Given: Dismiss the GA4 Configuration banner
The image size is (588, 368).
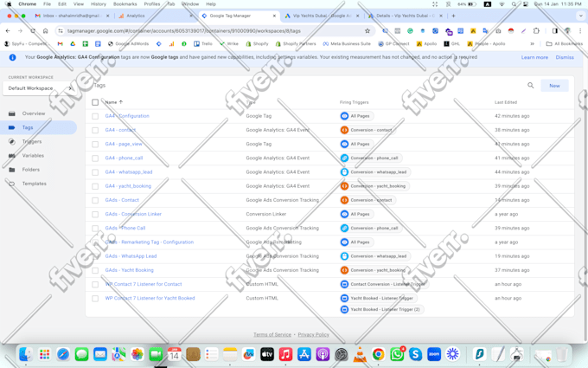Looking at the screenshot, I should [565, 57].
